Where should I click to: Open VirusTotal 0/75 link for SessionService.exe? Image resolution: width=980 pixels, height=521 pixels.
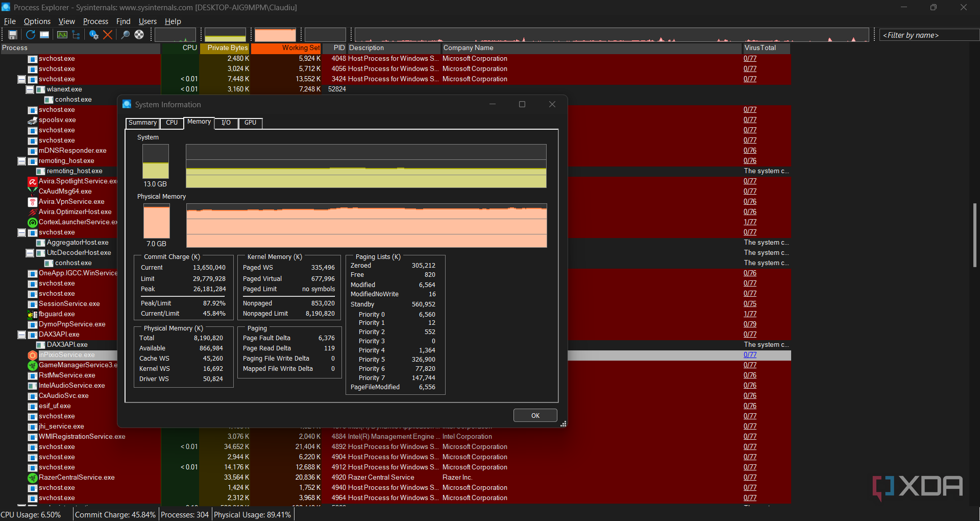coord(750,304)
